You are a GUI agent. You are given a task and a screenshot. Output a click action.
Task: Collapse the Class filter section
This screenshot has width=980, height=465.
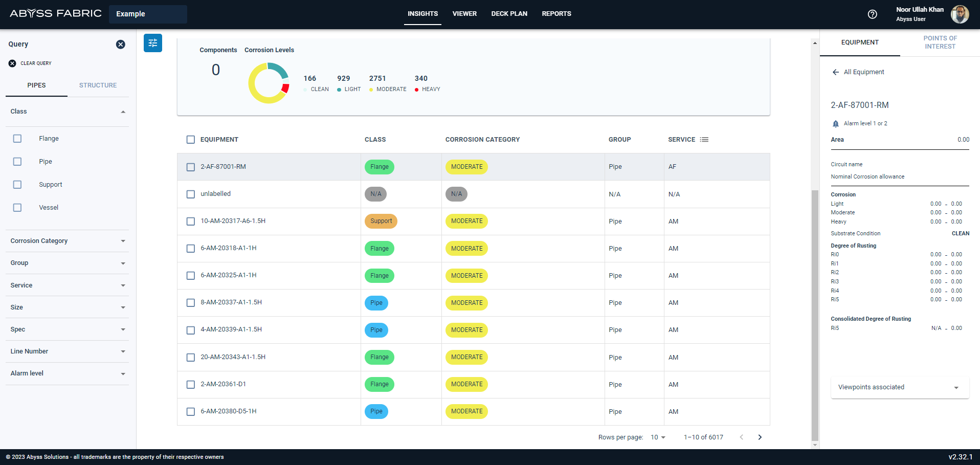tap(67, 112)
